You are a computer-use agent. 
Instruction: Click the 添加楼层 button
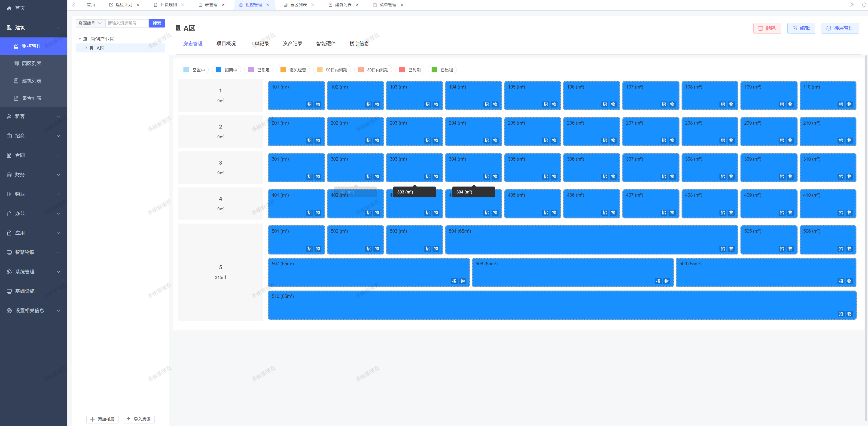[x=102, y=419]
